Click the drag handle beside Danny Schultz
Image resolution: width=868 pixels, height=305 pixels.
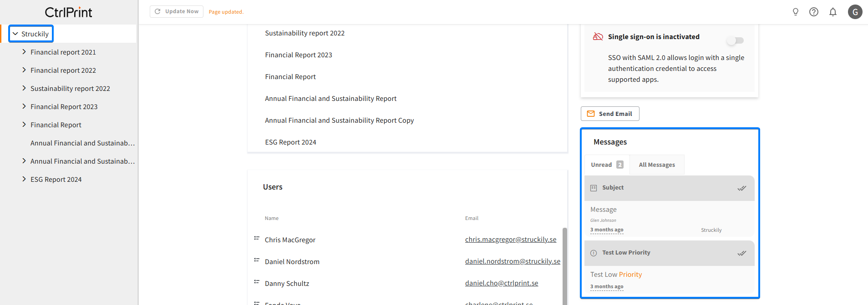coord(257,282)
